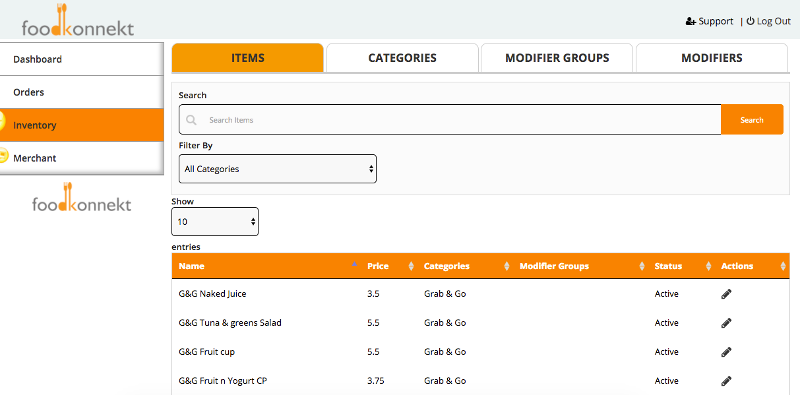This screenshot has width=800, height=395.
Task: Click the orange Search button
Action: pos(752,120)
